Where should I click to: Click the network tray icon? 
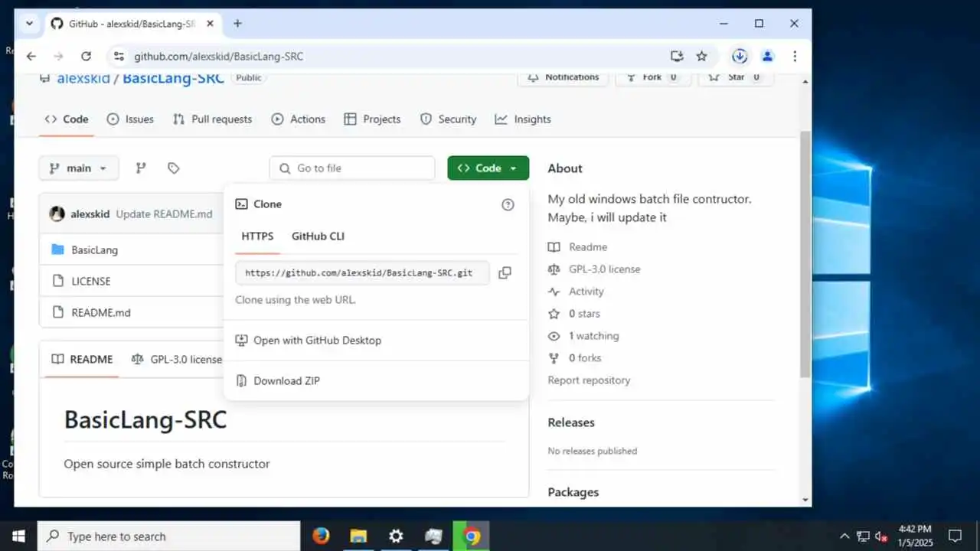pyautogui.click(x=863, y=536)
